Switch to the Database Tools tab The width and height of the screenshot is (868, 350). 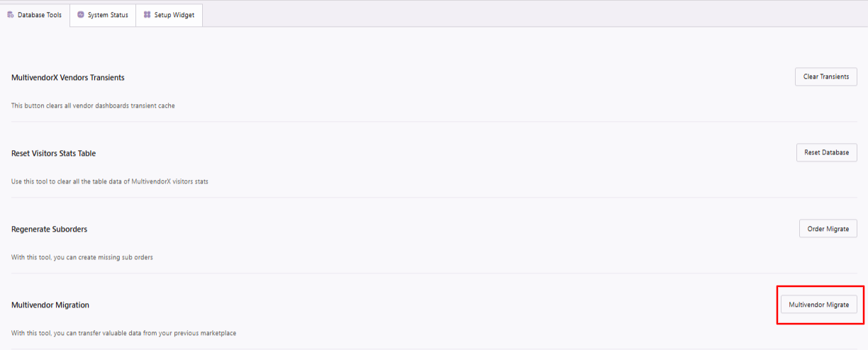40,15
